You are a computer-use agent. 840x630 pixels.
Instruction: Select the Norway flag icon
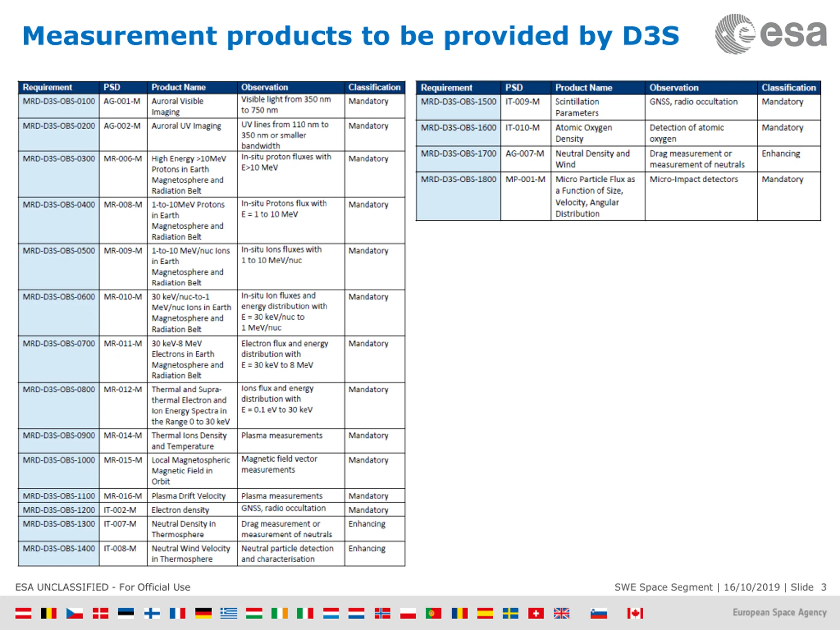click(x=382, y=613)
